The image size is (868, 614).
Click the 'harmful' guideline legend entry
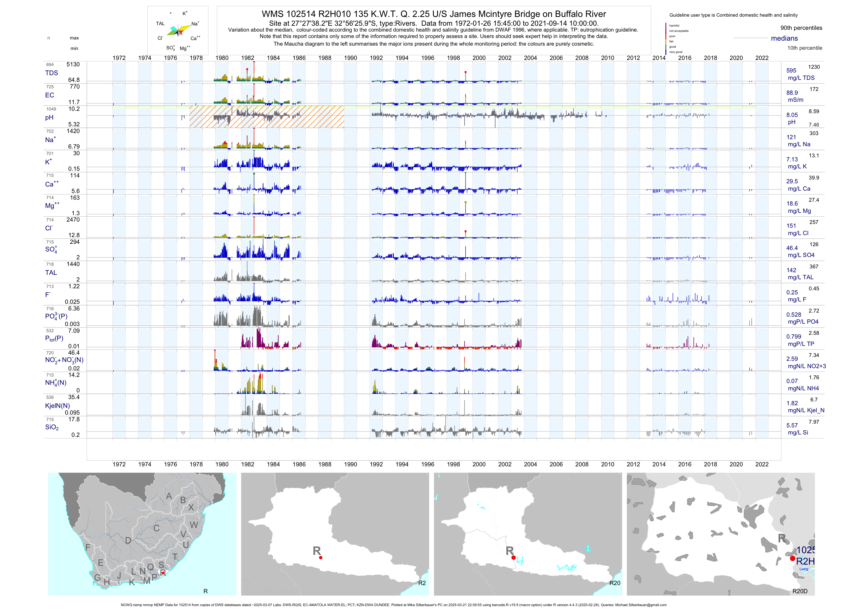coord(674,26)
